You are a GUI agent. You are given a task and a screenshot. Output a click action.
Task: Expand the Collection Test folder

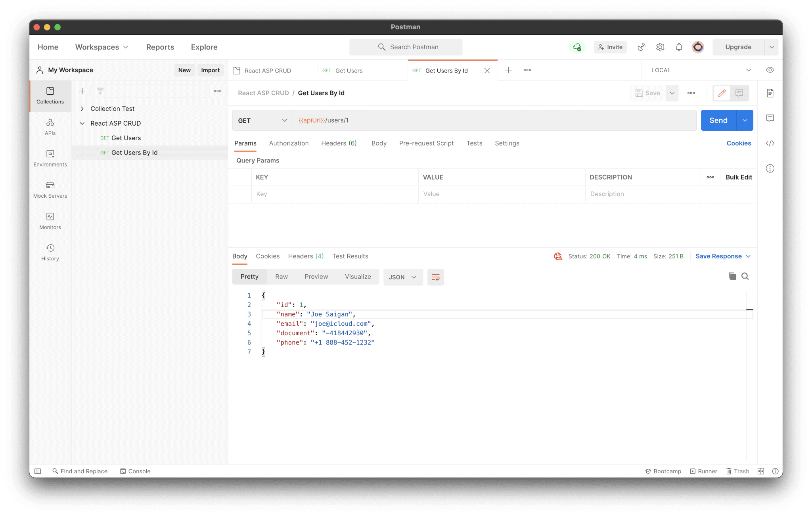[82, 109]
